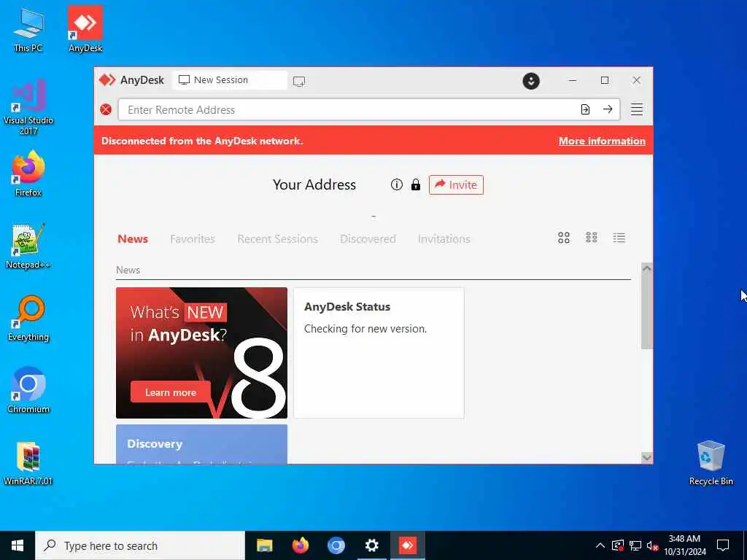
Task: Open File Explorer from taskbar
Action: [x=264, y=545]
